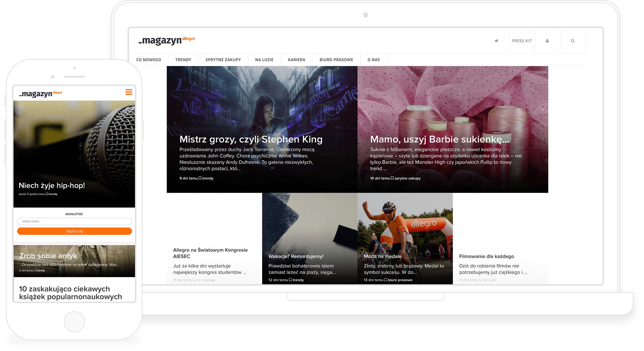Screen dimensions: 644x351
Task: Open the user account icon
Action: coord(547,41)
